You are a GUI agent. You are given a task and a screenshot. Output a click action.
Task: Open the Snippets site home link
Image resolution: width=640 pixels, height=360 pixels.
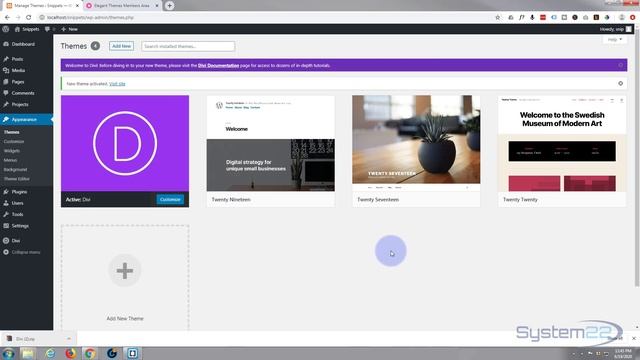tap(27, 29)
